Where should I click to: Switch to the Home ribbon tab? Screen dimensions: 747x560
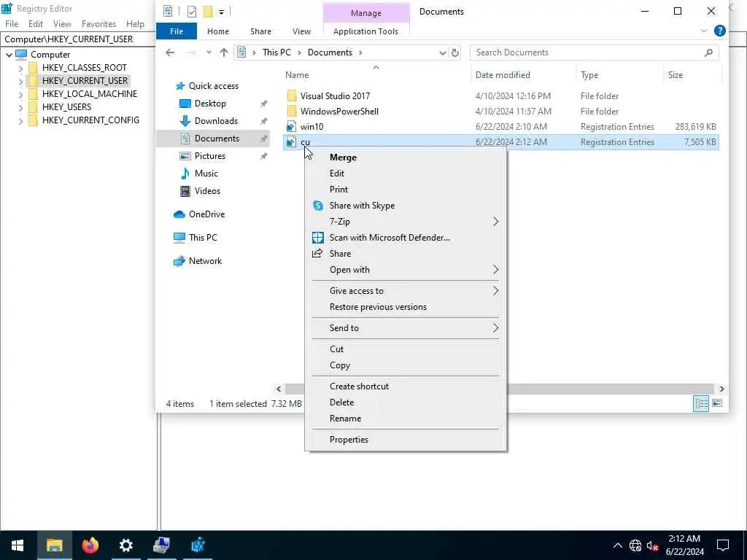(x=217, y=31)
